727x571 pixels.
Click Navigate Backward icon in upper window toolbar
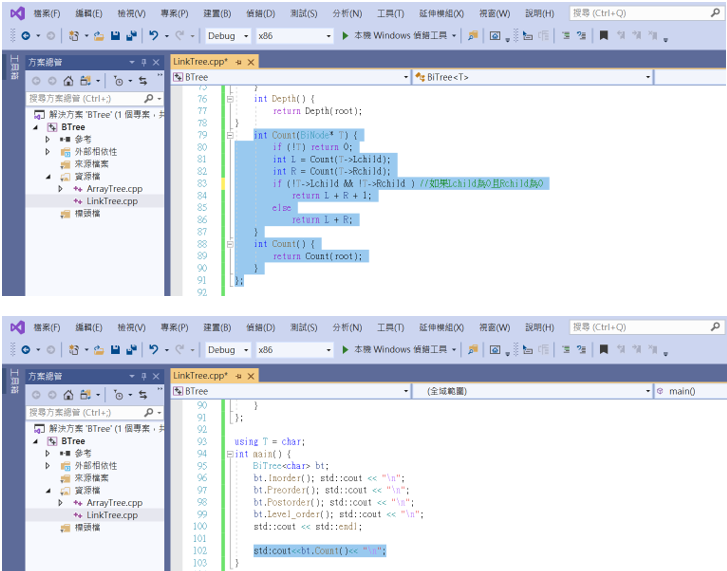[26, 36]
